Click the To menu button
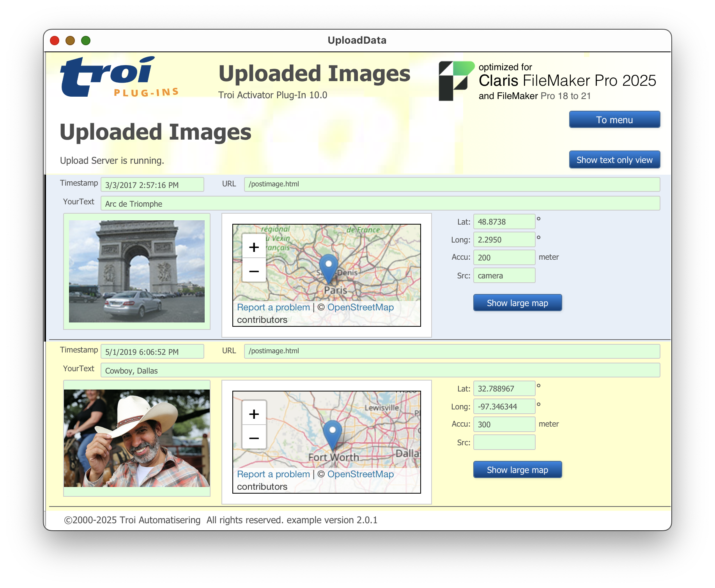 tap(614, 120)
